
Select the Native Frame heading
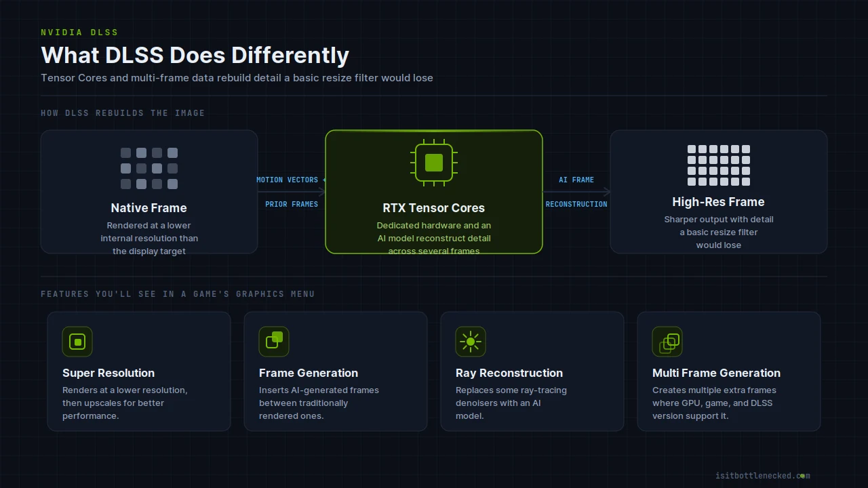click(149, 208)
